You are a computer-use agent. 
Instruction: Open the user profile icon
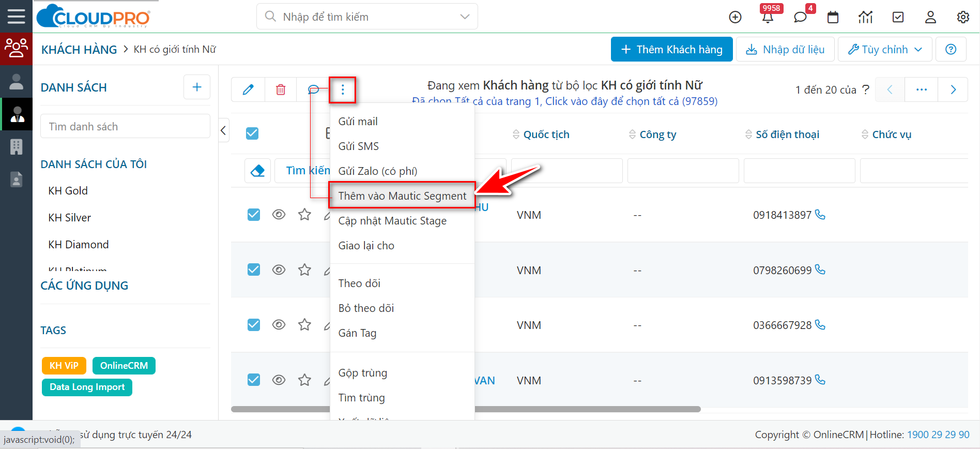pyautogui.click(x=930, y=17)
